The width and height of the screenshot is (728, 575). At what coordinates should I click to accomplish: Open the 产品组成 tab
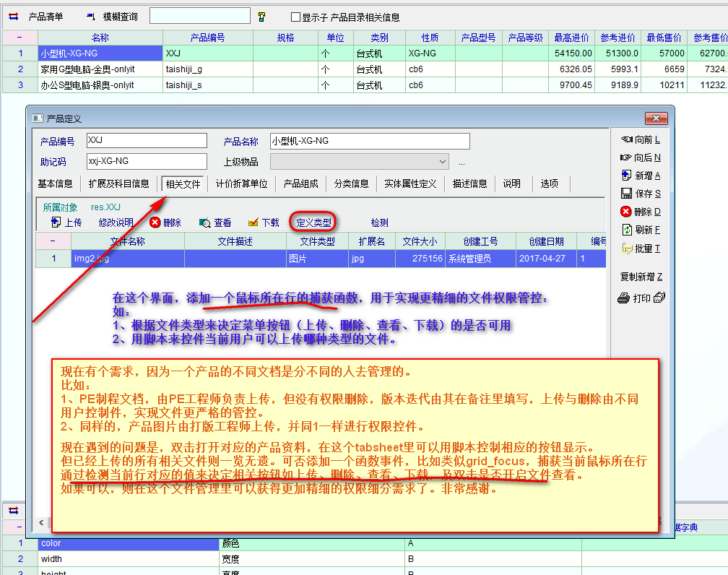[300, 183]
